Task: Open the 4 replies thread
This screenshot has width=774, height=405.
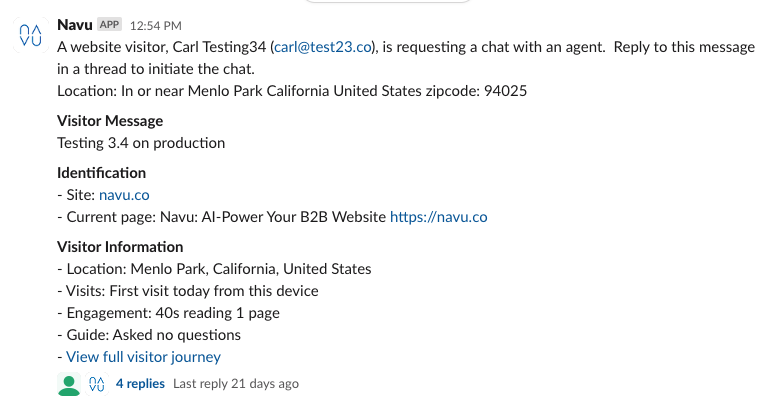Action: click(x=140, y=384)
